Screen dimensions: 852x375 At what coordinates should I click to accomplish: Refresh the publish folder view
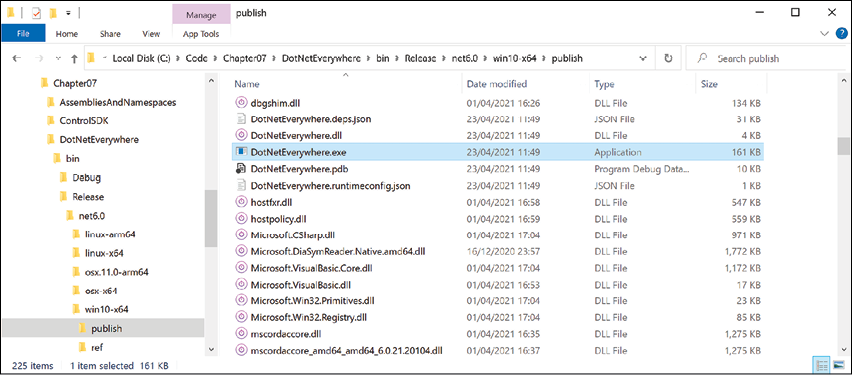click(668, 58)
